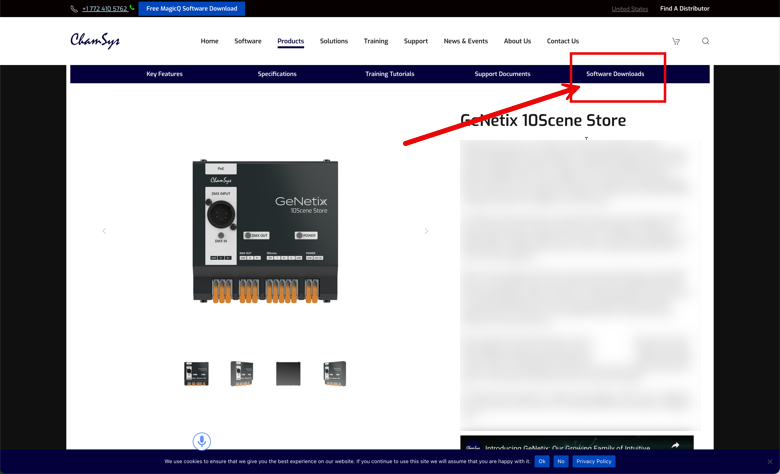
Task: Click the phone handset icon in top bar
Action: [74, 8]
